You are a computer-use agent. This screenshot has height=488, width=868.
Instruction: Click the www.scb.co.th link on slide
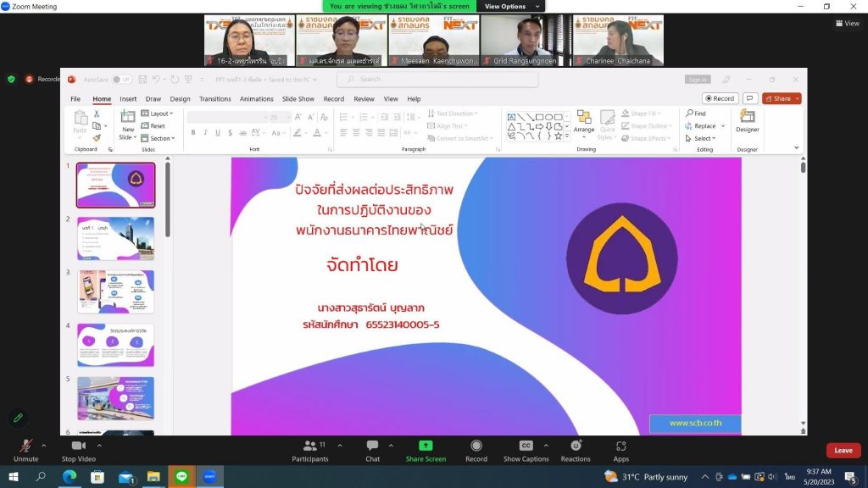(694, 423)
